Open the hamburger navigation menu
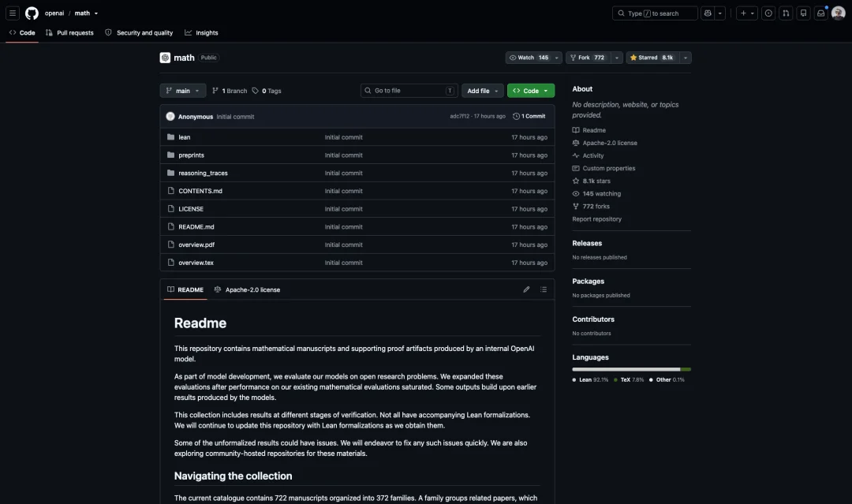Screen dimensions: 852x504 [13, 13]
